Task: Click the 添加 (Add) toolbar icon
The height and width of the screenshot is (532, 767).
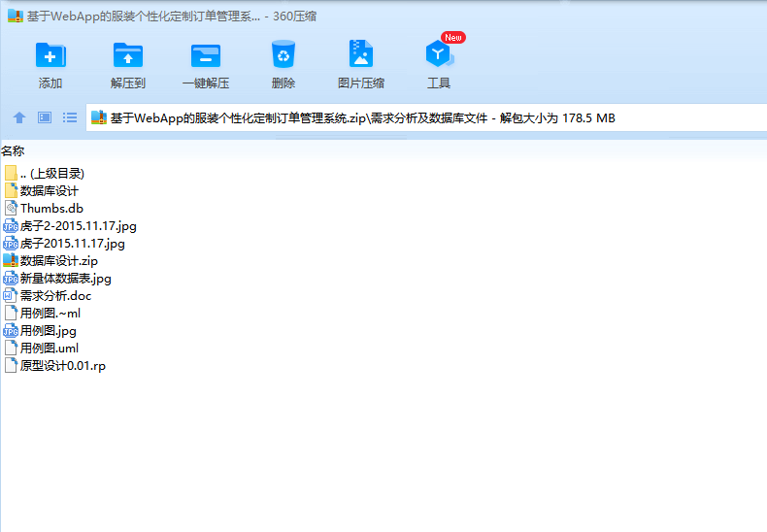Action: pos(50,54)
